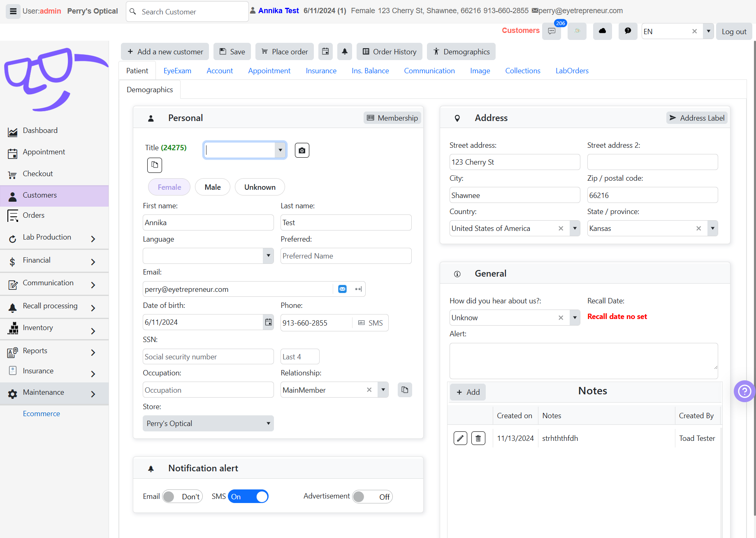This screenshot has height=538, width=756.
Task: Toggle the SMS notification switch
Action: click(x=248, y=497)
